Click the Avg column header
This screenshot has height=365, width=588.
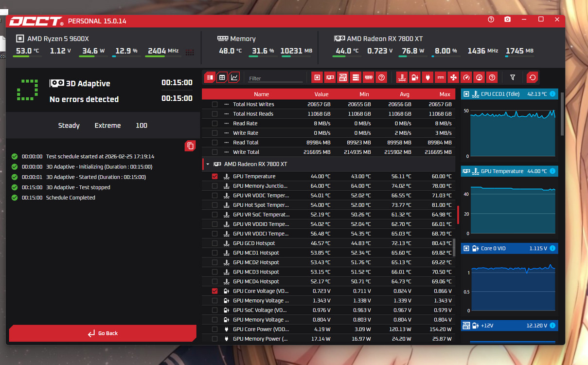click(x=404, y=94)
